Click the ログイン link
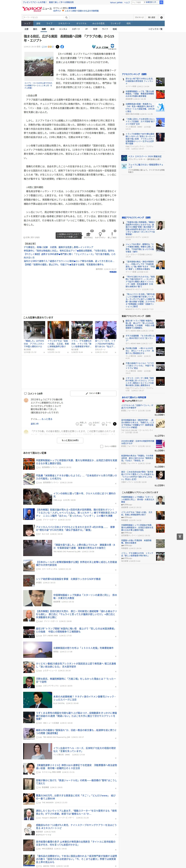186x868 pixels. point(57,11)
